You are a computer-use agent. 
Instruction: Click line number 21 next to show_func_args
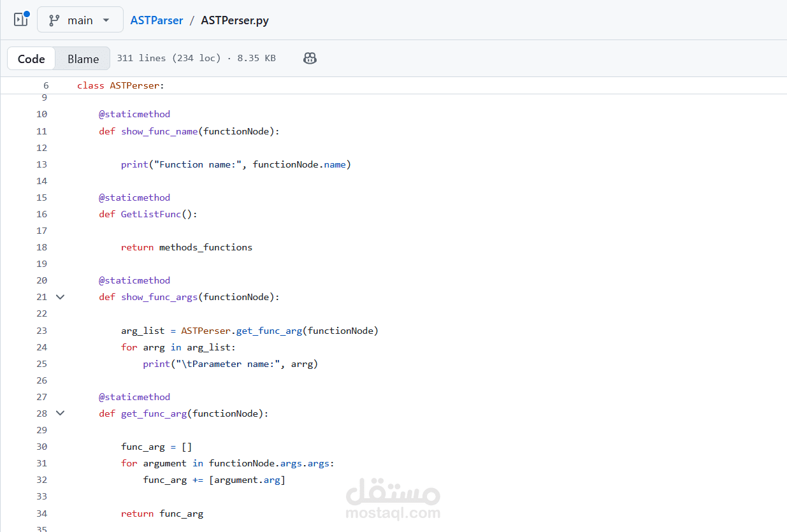[x=41, y=296]
